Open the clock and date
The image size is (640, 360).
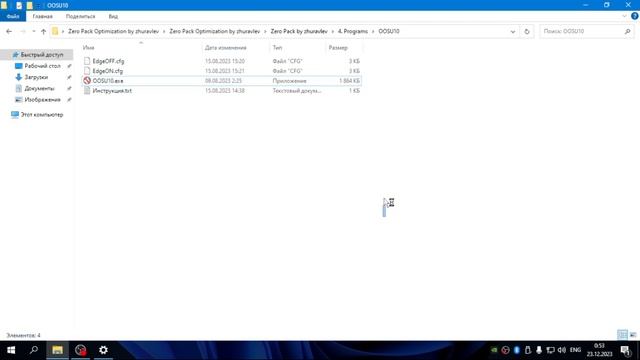[600, 350]
